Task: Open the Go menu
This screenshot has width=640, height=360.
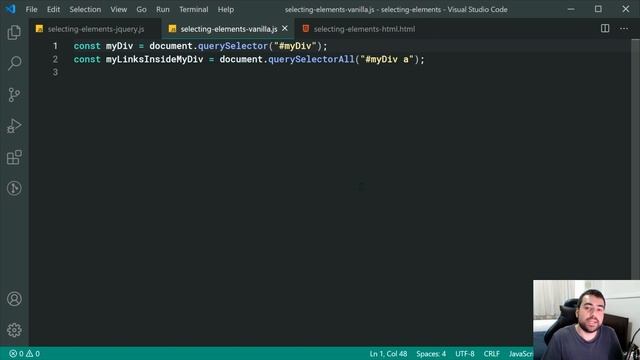Action: click(141, 9)
